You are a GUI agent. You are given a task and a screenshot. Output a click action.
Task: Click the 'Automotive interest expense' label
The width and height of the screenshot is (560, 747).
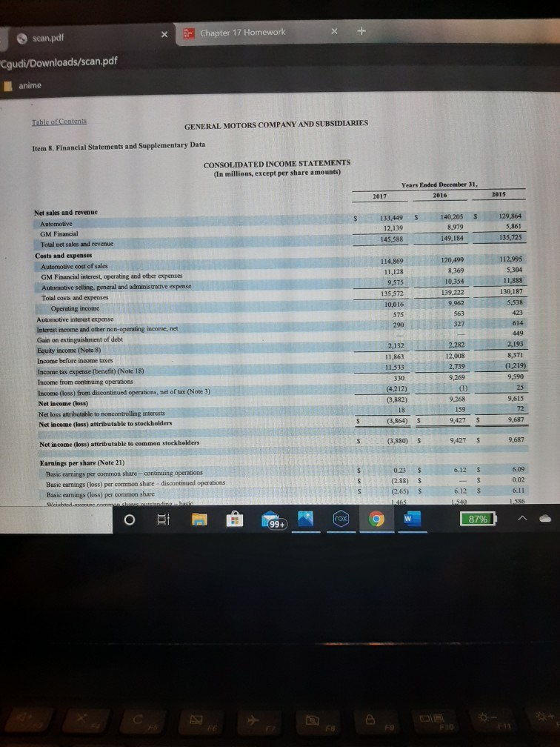(x=76, y=319)
